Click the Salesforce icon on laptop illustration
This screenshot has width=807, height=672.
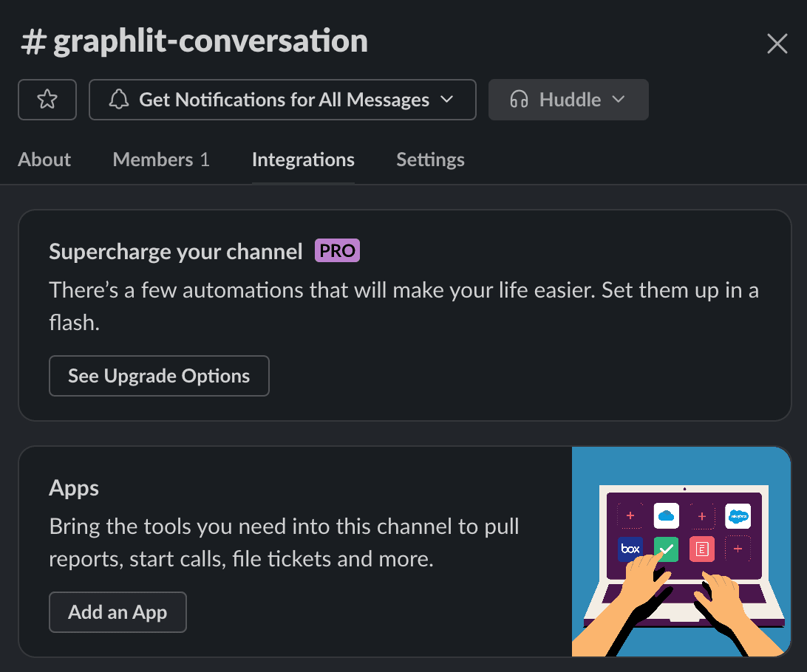pos(738,516)
